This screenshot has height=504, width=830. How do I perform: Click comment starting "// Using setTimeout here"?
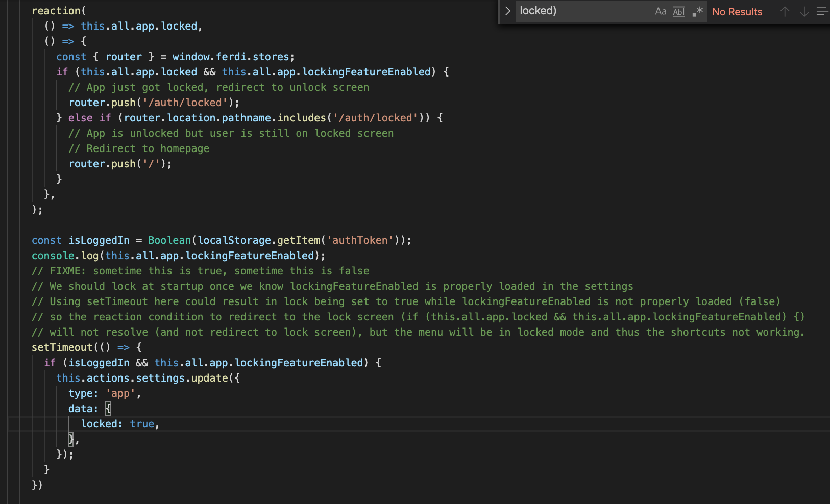(406, 301)
